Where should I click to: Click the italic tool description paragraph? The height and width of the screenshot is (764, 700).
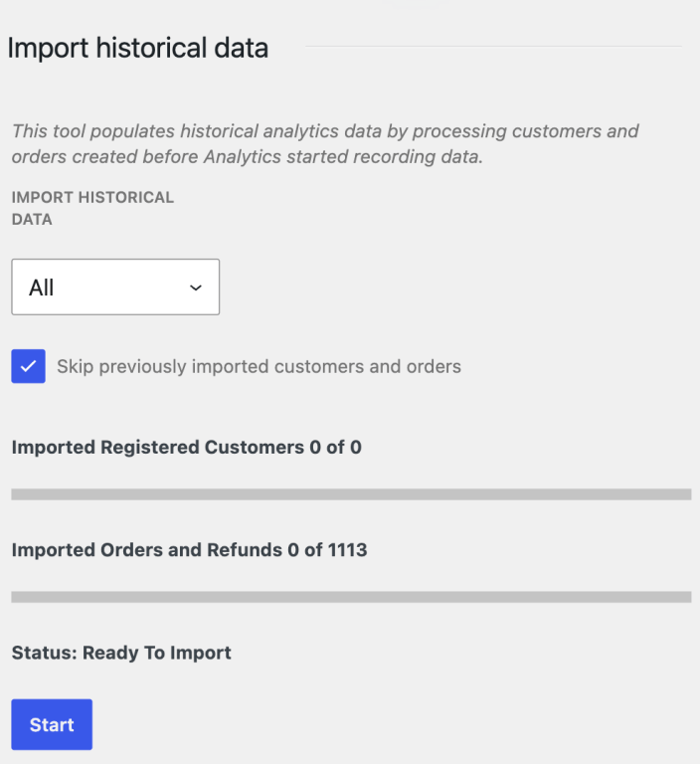pos(325,143)
